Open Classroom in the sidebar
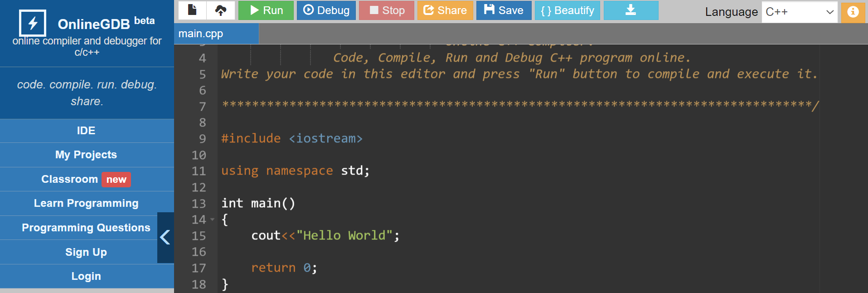Image resolution: width=868 pixels, height=293 pixels. click(x=69, y=179)
